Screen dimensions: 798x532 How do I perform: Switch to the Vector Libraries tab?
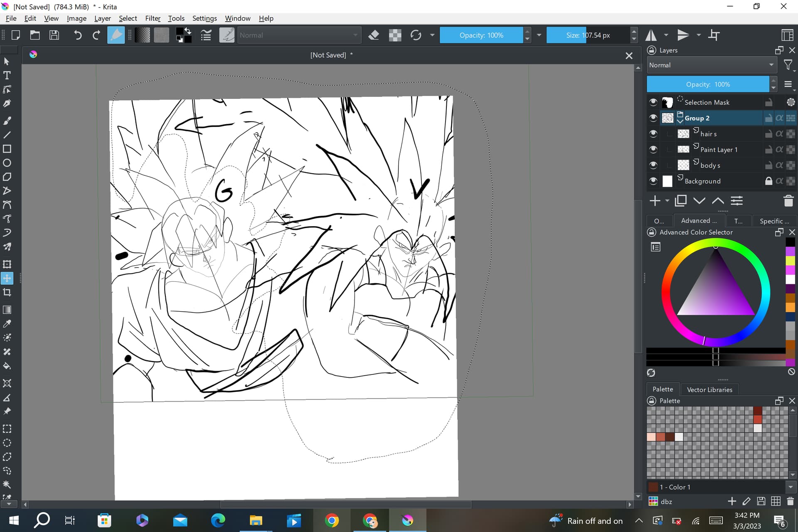click(709, 389)
